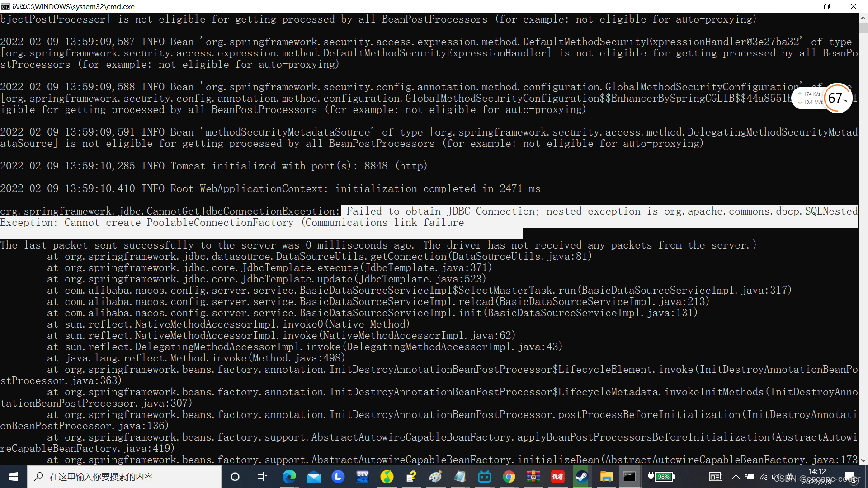Image resolution: width=868 pixels, height=488 pixels.
Task: Open Task View on the taskbar
Action: (262, 477)
